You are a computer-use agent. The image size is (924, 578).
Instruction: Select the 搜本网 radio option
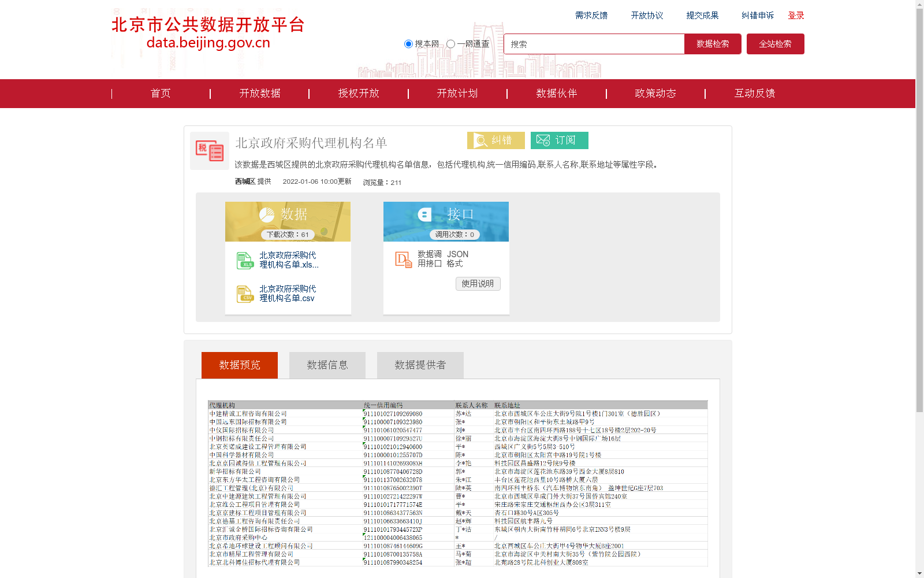coord(408,44)
